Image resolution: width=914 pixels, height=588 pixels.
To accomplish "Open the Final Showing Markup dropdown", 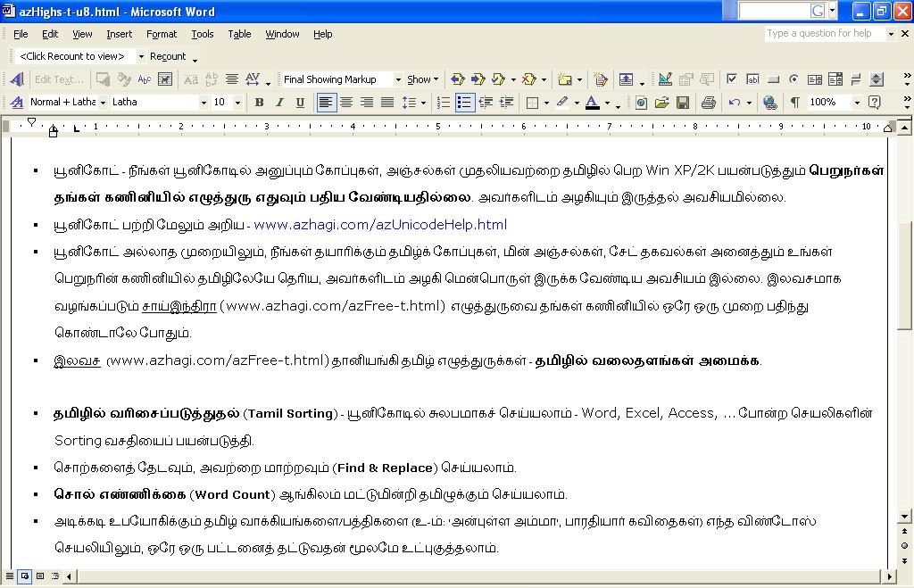I will pos(398,79).
